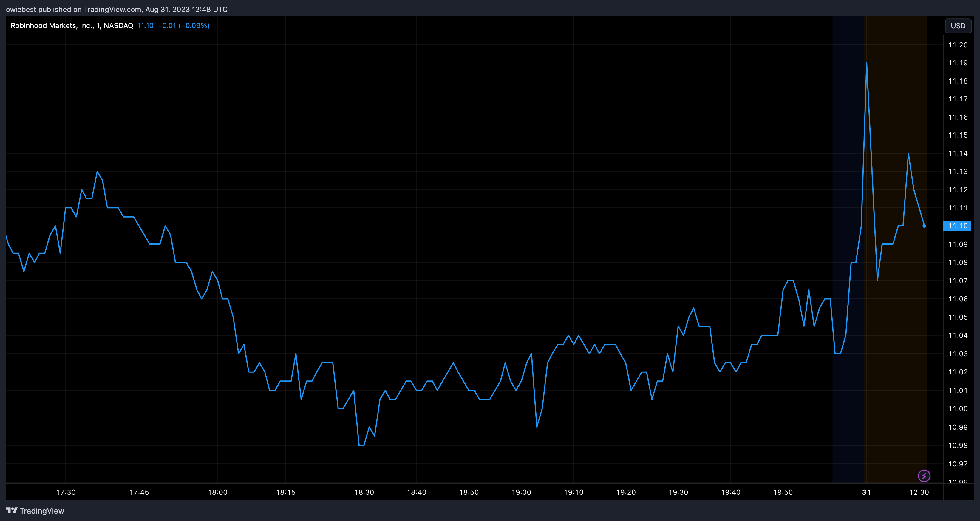Click the 10.98 price axis label
Viewport: 980px width, 521px height.
pyautogui.click(x=958, y=445)
